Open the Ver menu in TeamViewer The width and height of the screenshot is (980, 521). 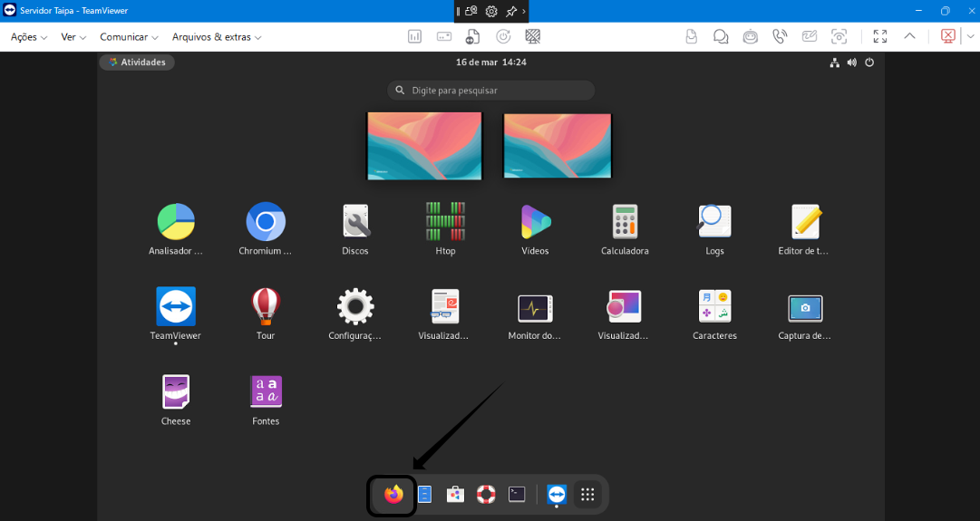[73, 37]
